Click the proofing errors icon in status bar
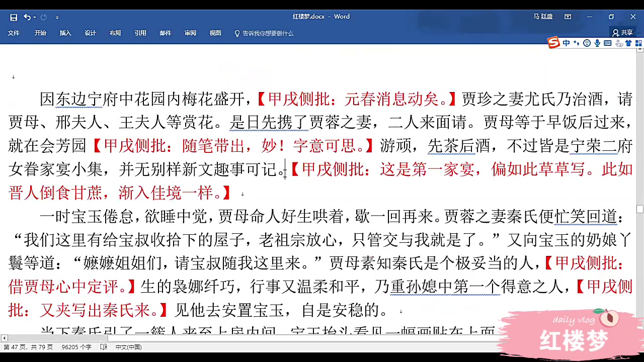 [x=104, y=347]
